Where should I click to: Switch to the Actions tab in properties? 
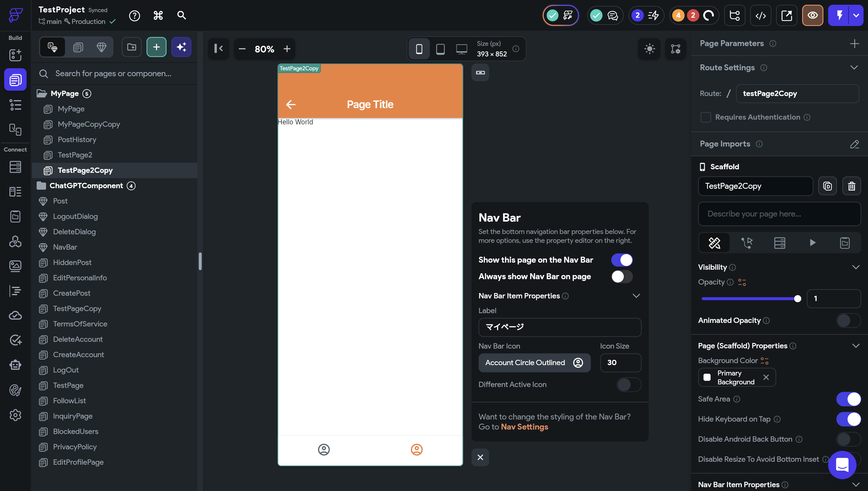coord(747,243)
